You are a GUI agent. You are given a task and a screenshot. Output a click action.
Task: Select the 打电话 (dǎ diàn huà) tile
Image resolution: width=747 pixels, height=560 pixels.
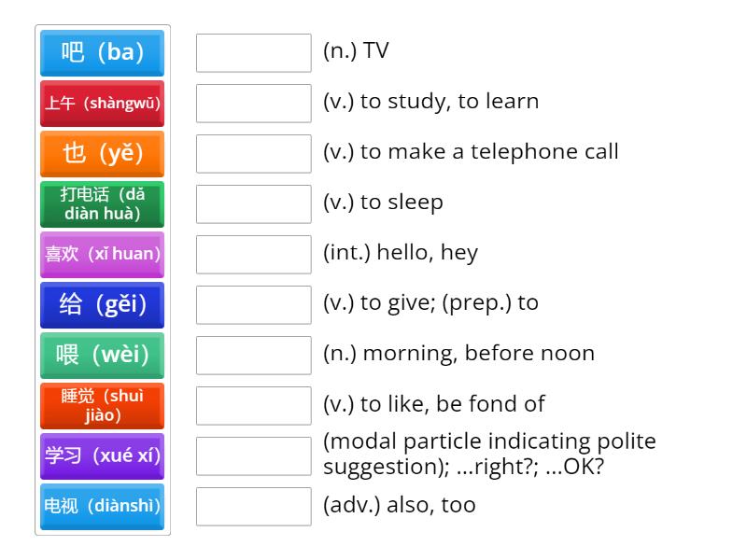(102, 204)
